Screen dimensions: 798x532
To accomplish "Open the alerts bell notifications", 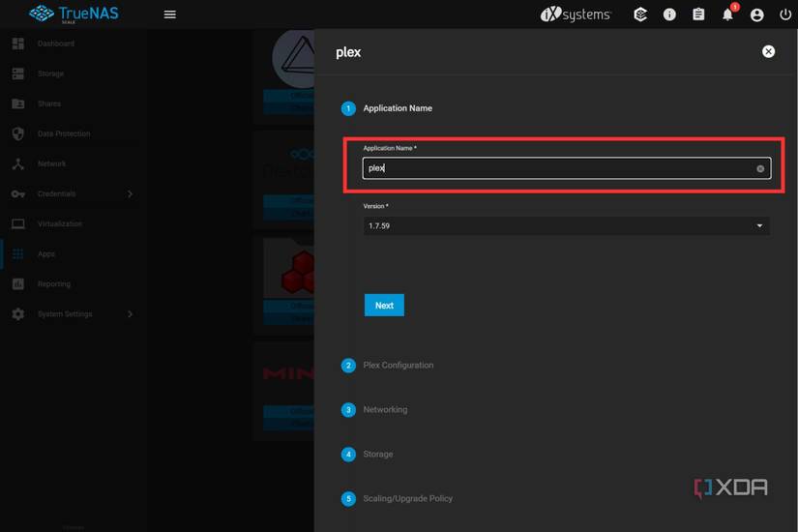I will [727, 15].
